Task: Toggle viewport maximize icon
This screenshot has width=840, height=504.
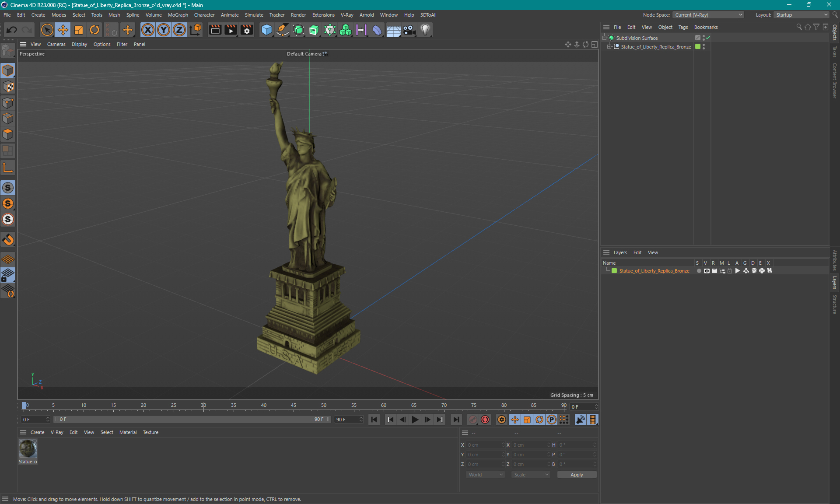Action: (594, 44)
